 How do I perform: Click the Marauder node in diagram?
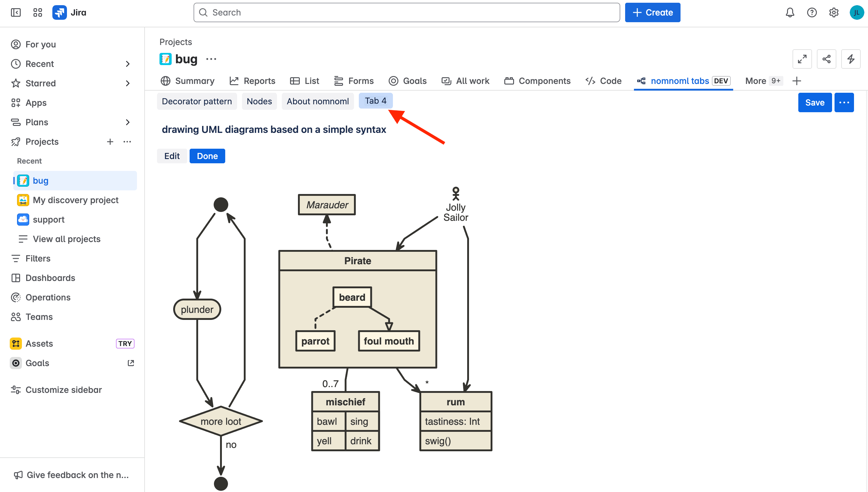[327, 204]
